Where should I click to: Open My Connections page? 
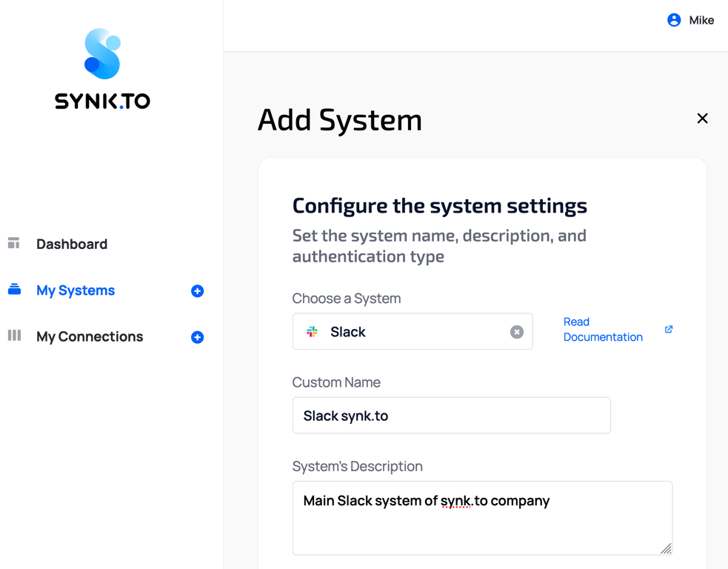[90, 337]
